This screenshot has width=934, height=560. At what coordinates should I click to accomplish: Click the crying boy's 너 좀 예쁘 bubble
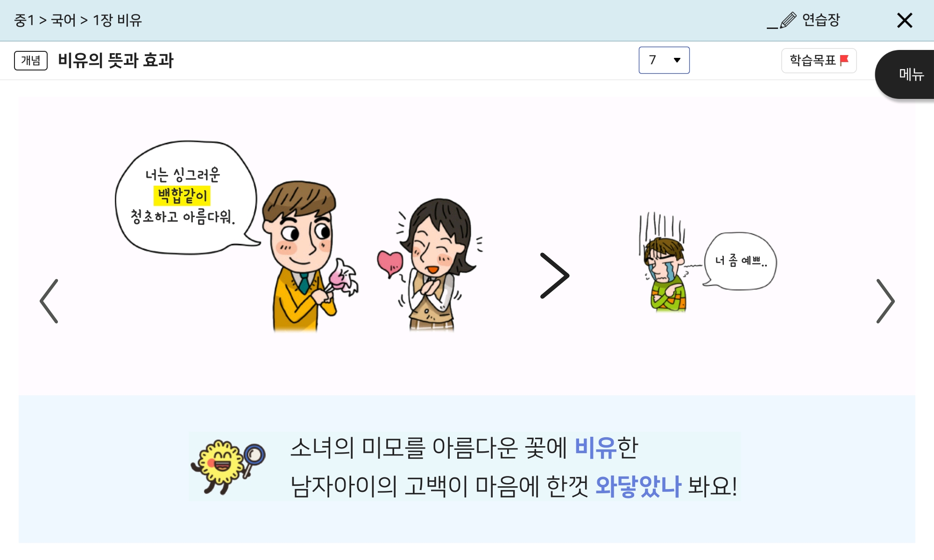(740, 261)
